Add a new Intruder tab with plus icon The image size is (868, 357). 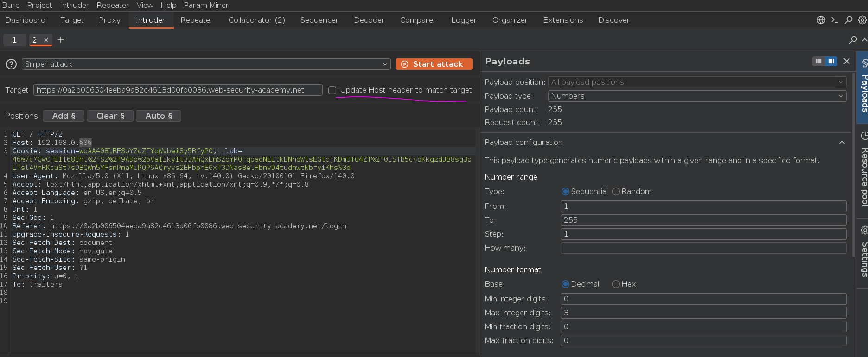pos(61,40)
